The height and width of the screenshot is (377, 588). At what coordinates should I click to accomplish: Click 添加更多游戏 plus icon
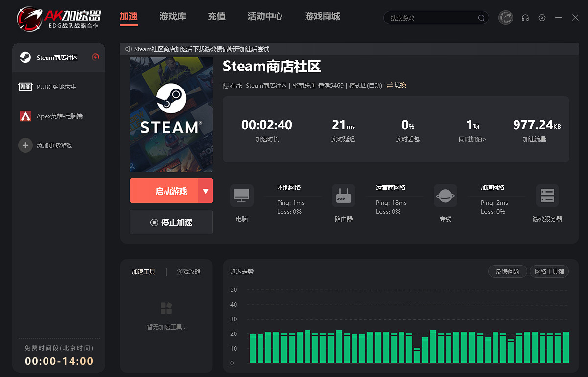[25, 145]
